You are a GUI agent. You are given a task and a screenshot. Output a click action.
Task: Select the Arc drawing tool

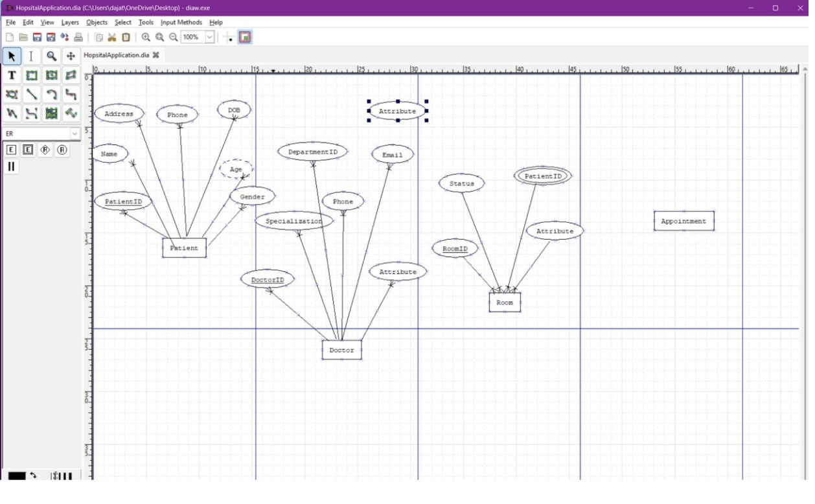pyautogui.click(x=51, y=94)
